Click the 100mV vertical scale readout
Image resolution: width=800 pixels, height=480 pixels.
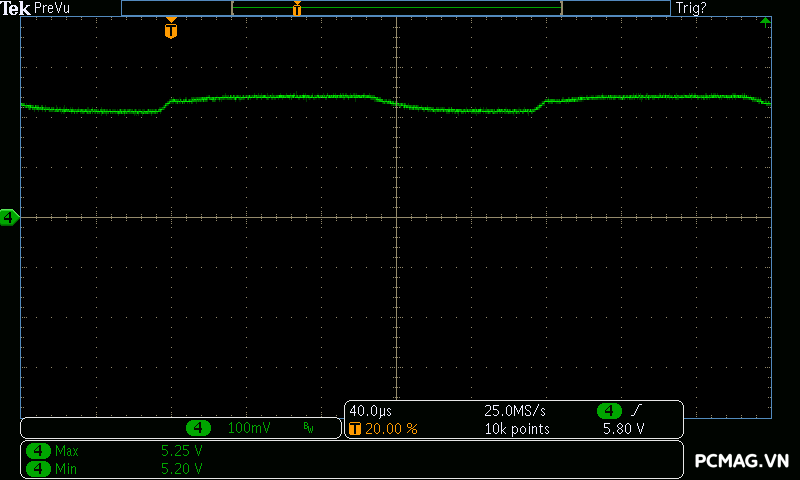249,428
